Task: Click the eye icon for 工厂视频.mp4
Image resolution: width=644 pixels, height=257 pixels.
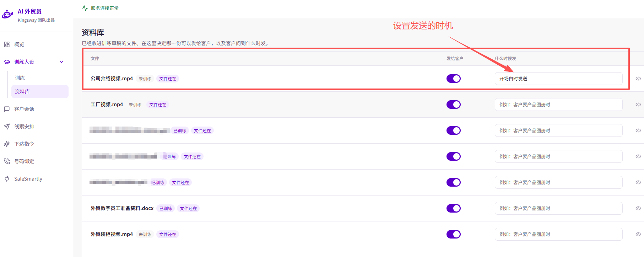Action: pyautogui.click(x=638, y=105)
